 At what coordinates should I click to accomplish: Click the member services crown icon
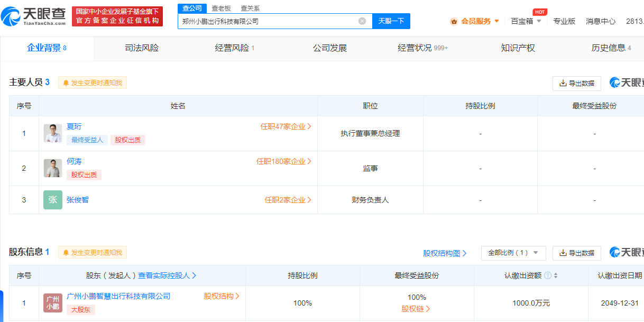(454, 22)
